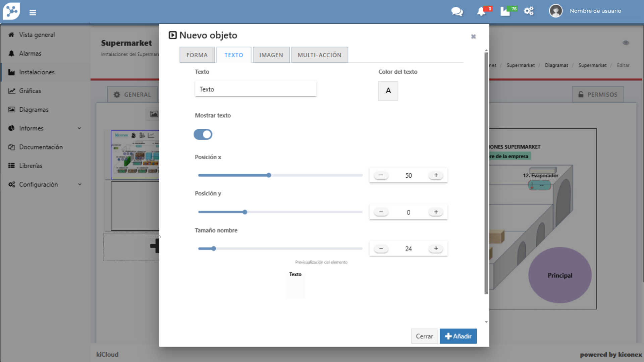Open the alarm notifications bell
This screenshot has width=644, height=362.
click(481, 11)
